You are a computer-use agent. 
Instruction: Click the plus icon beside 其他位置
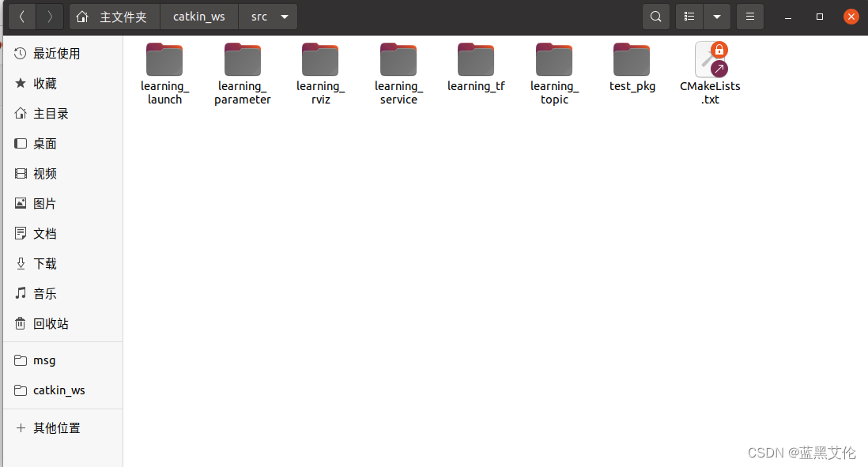point(21,427)
